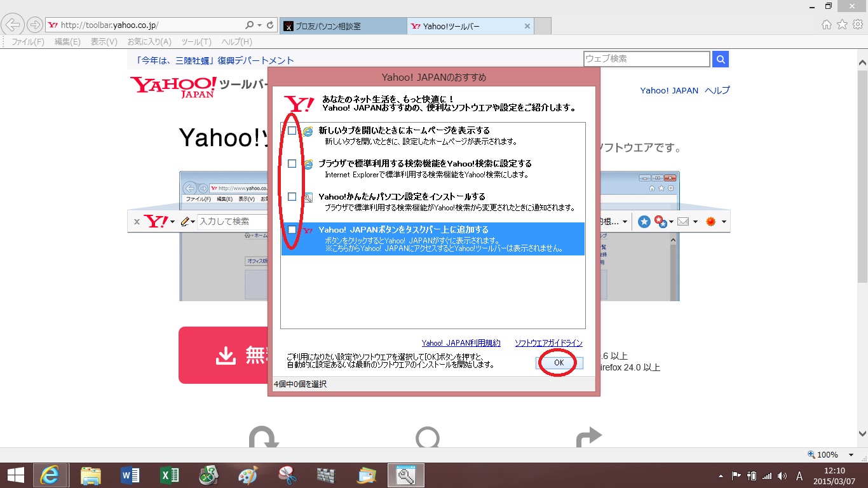Check Yahoo! JAPANボタンをタスクバー上に追加する
868x488 pixels.
pos(292,230)
